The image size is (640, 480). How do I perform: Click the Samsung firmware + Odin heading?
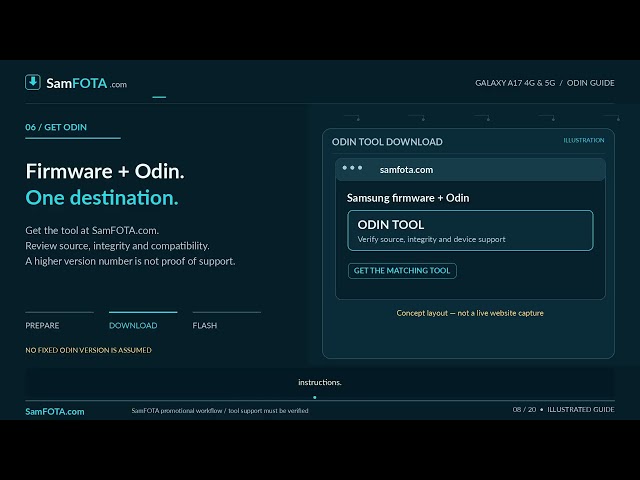(408, 198)
